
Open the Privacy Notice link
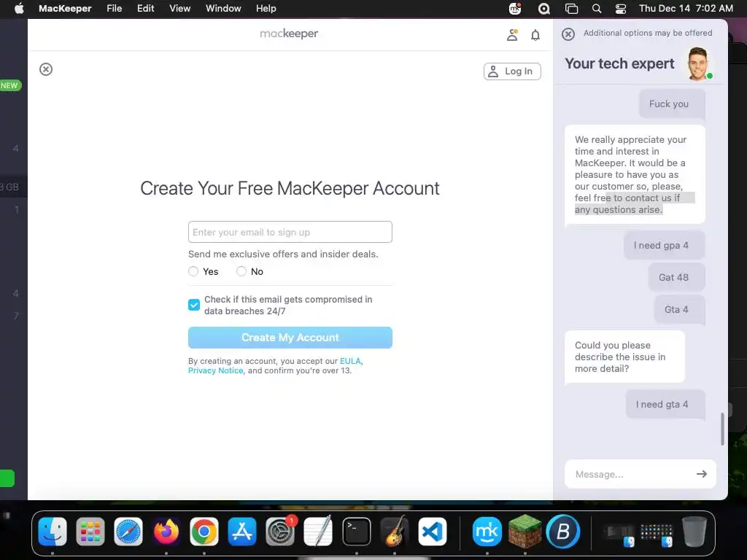tap(215, 370)
